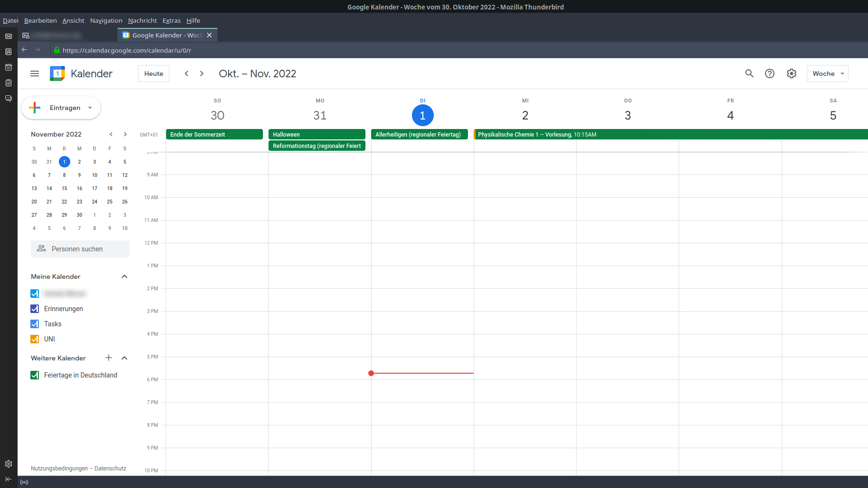The height and width of the screenshot is (488, 868).
Task: Click the Personen suchen input field
Action: [x=80, y=249]
